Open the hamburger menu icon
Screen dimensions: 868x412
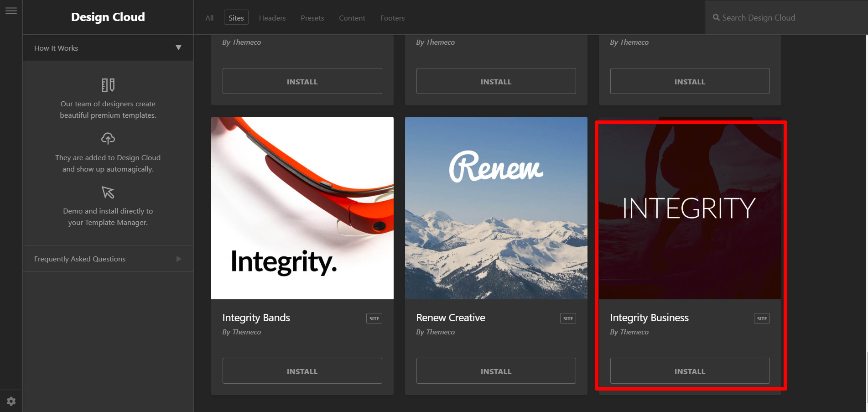click(x=11, y=11)
